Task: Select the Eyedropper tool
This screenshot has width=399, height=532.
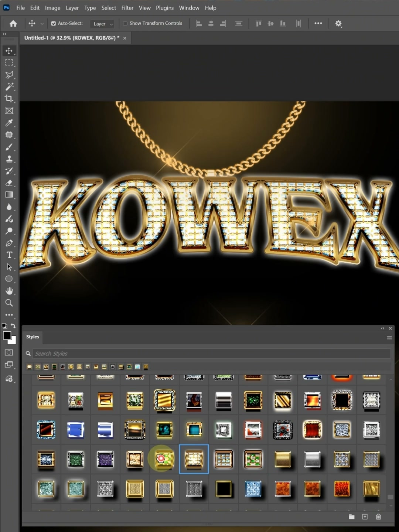Action: pyautogui.click(x=9, y=123)
